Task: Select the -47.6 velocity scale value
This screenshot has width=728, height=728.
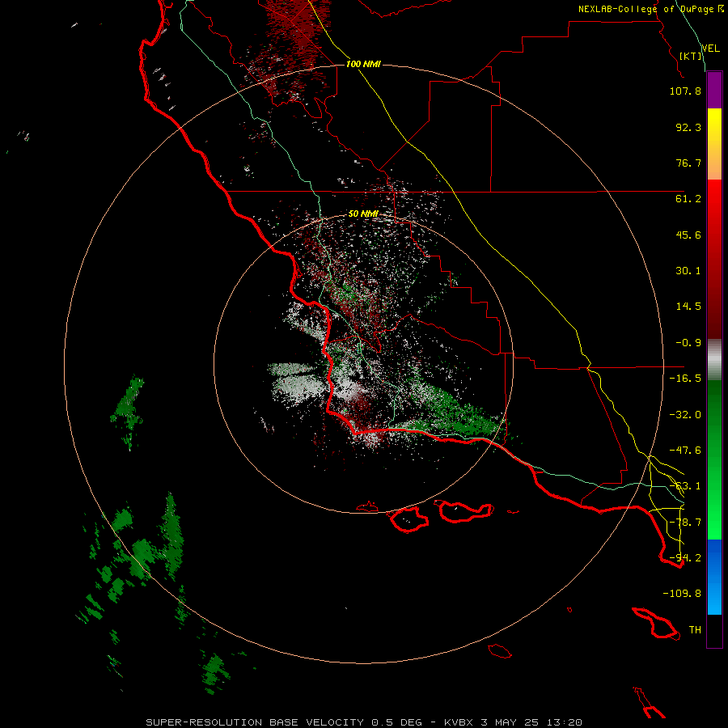Action: tap(685, 451)
